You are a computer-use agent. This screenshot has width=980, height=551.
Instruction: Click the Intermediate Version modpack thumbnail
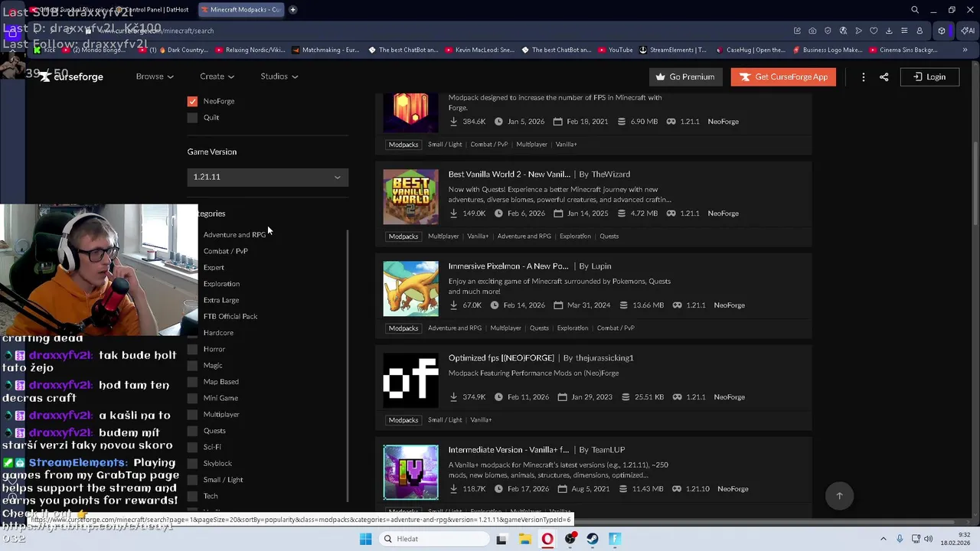[x=411, y=472]
